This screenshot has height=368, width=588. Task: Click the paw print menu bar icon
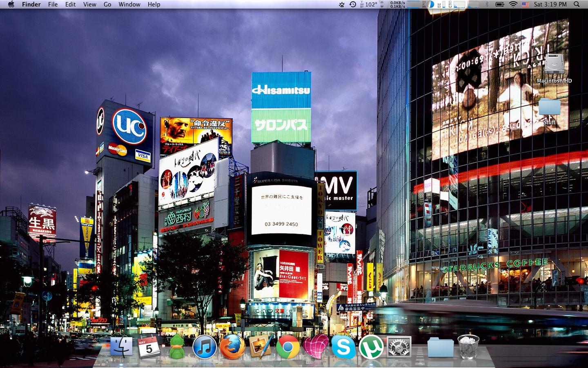(341, 4)
